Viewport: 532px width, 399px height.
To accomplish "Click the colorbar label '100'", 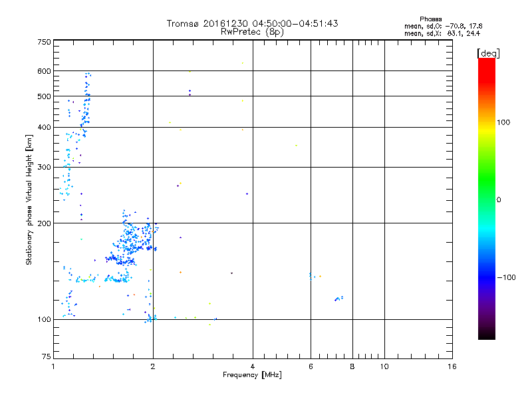I will tap(503, 122).
